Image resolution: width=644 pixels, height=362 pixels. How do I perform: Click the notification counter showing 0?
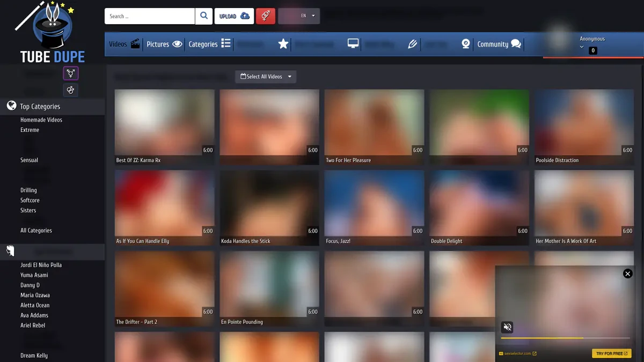tap(593, 50)
